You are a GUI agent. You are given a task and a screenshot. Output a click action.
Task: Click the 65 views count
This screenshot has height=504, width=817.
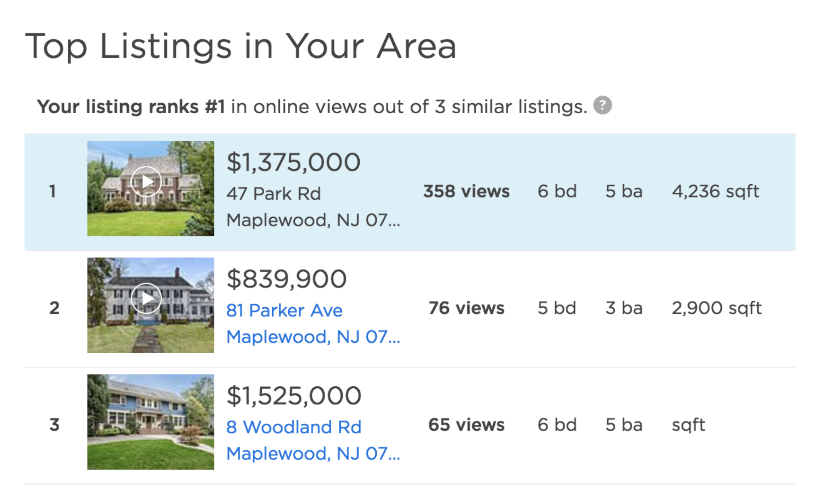coord(466,425)
